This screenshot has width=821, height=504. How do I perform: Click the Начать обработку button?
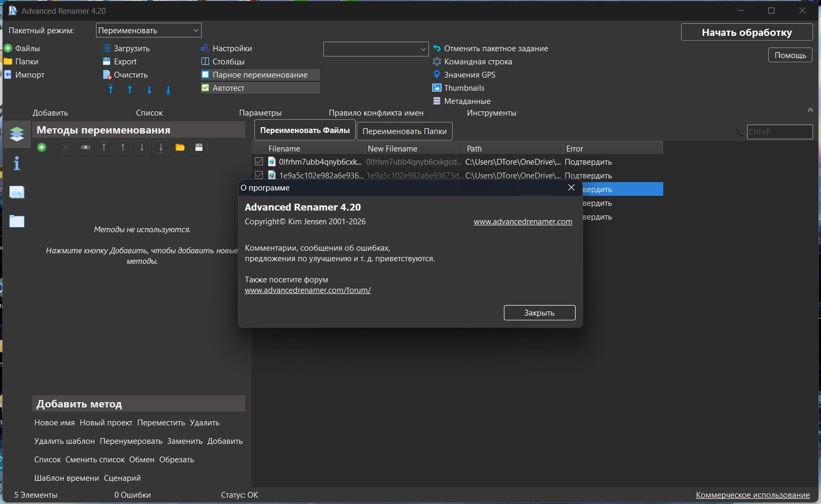[747, 32]
